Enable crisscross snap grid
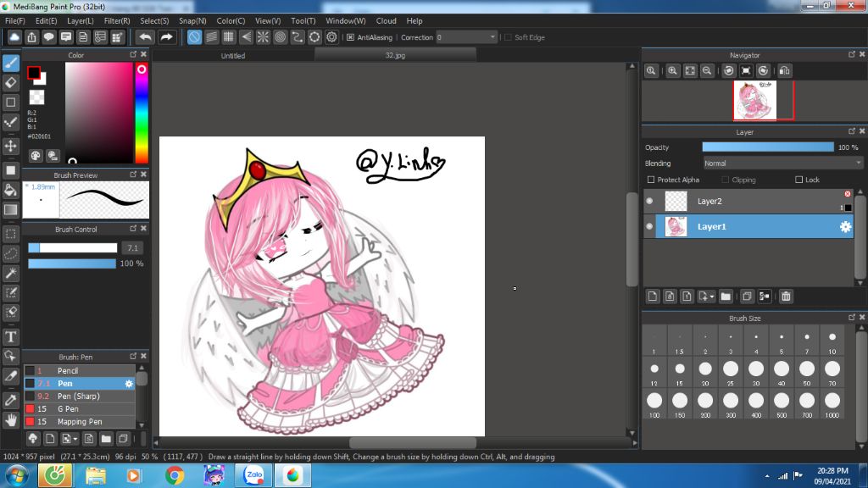Screen dimensions: 868x488 click(x=229, y=37)
